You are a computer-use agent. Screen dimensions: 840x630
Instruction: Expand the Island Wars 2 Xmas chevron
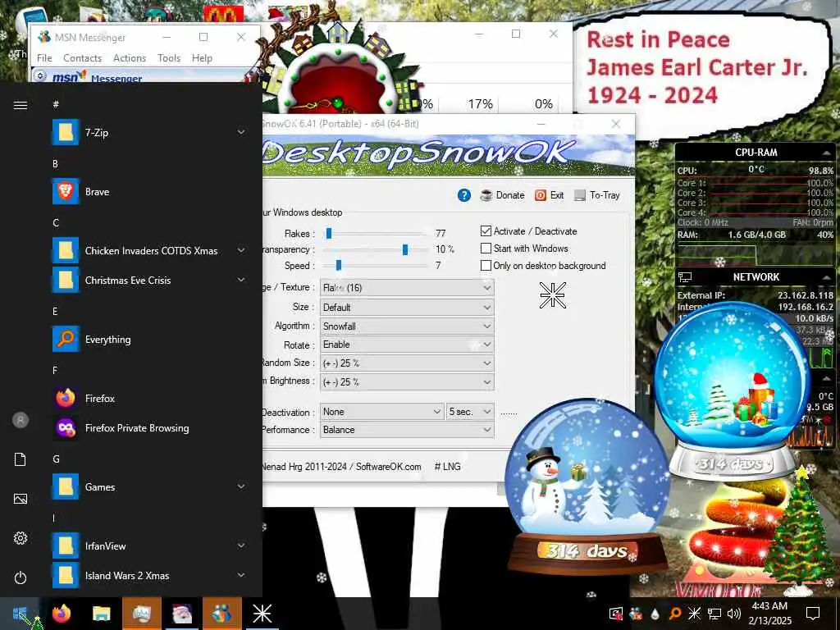click(242, 575)
